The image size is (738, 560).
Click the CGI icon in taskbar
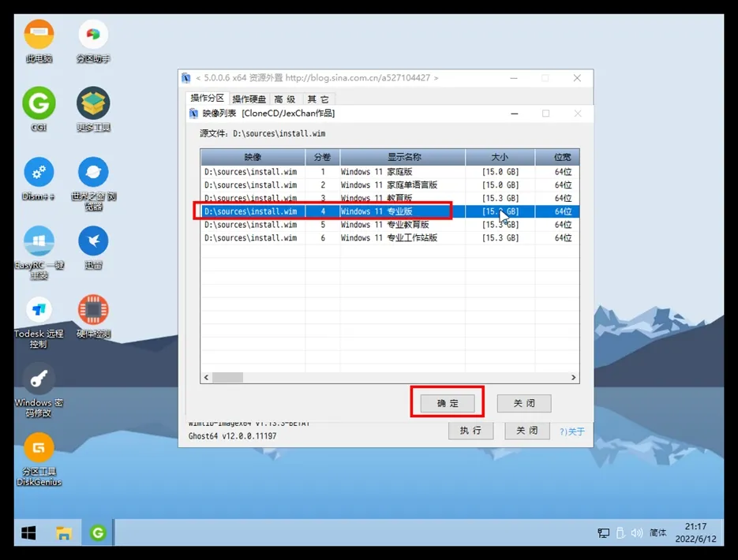click(x=98, y=534)
